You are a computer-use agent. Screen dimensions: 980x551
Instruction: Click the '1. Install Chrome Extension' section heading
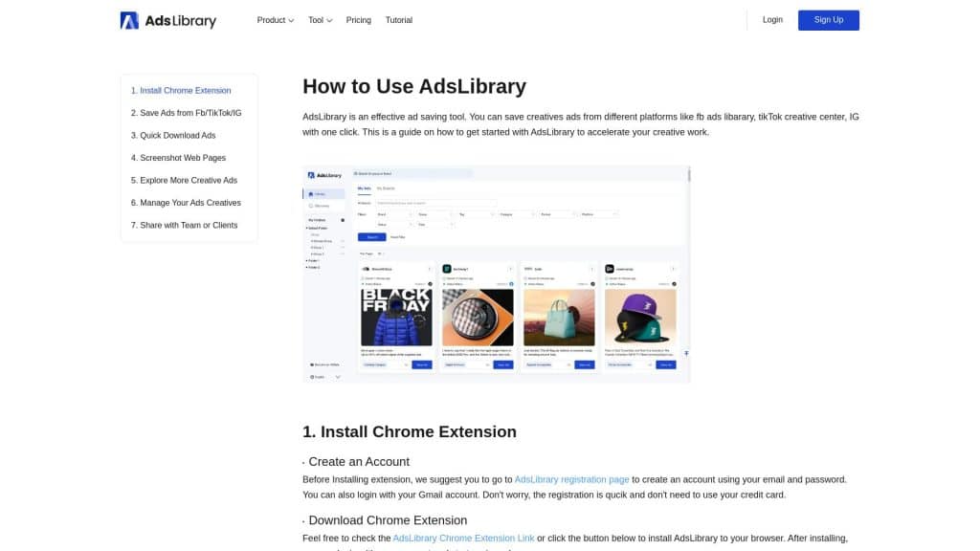pyautogui.click(x=410, y=431)
